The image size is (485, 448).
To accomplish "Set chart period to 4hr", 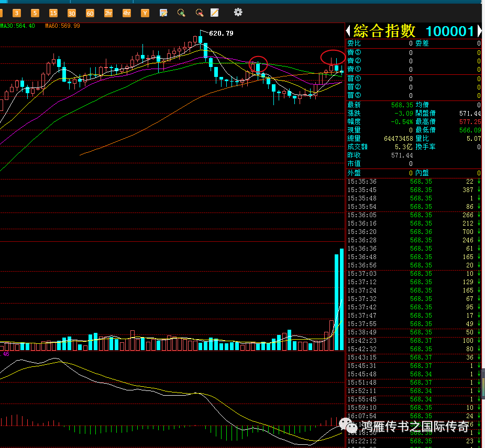I will 127,13.
